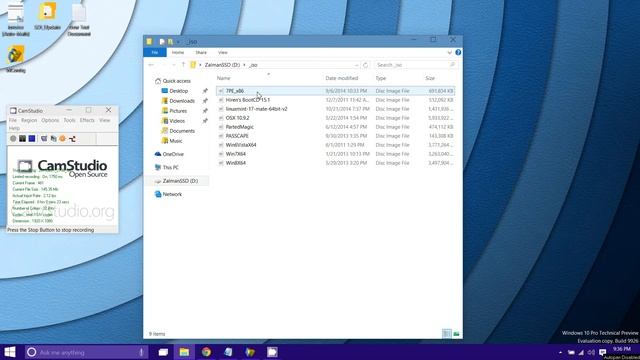This screenshot has width=640, height=360.
Task: Open the recent locations dropdown
Action: click(x=174, y=65)
